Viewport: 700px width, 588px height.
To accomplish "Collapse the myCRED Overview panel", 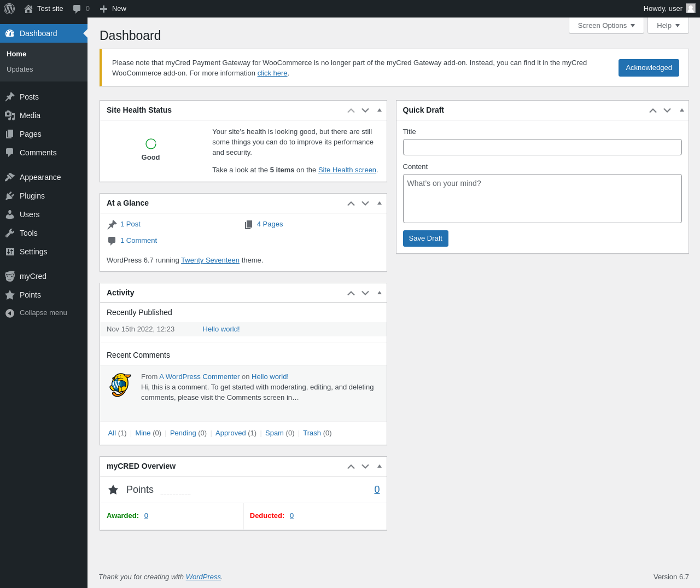I will pos(380,466).
